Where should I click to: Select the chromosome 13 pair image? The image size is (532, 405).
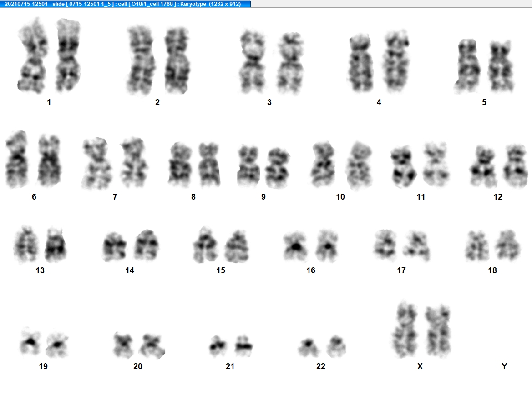coord(40,245)
